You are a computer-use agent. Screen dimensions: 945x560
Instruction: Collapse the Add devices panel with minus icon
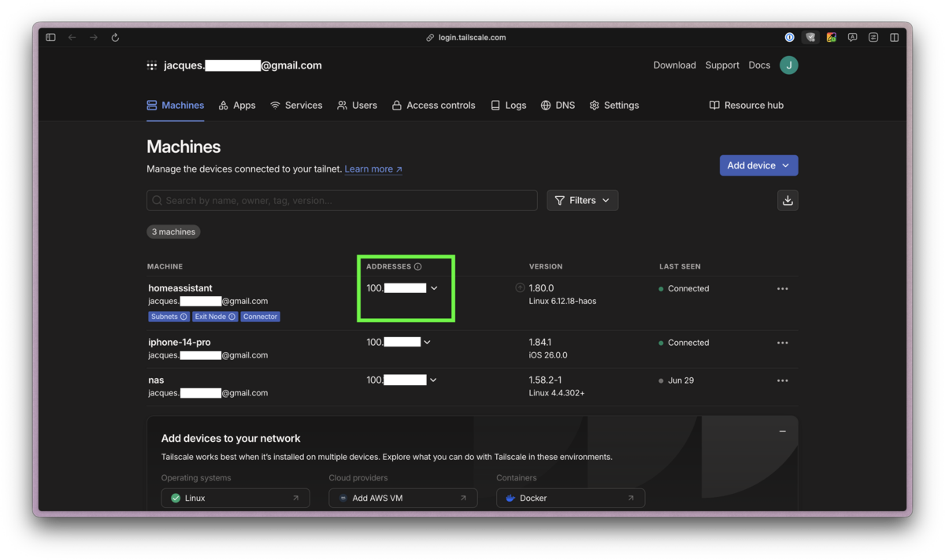pos(782,432)
